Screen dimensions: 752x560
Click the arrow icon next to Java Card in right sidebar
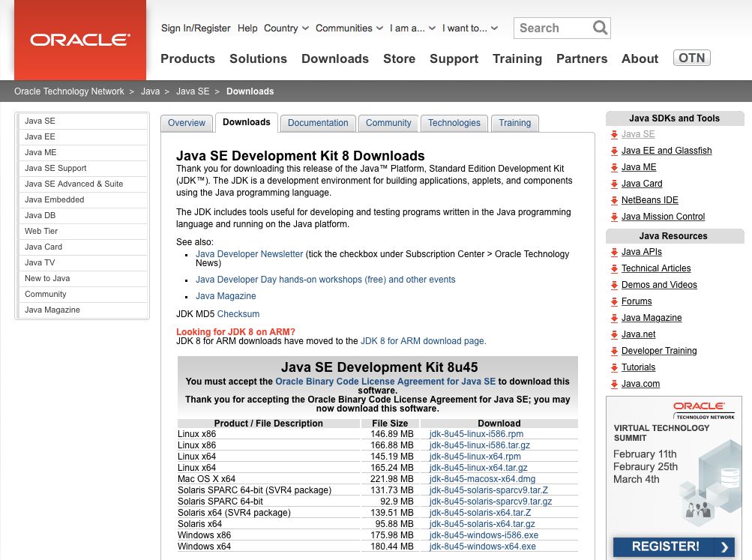coord(614,184)
